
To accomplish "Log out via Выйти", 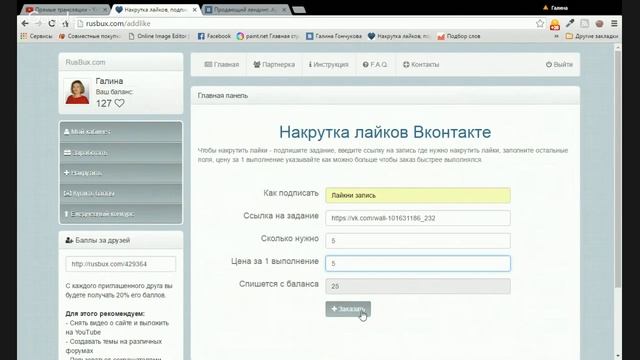I will (x=559, y=64).
